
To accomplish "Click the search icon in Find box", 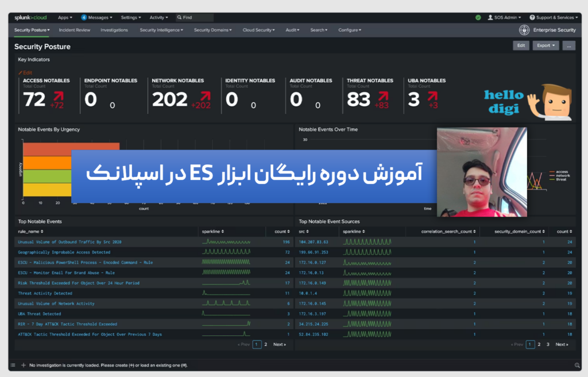I will tap(179, 17).
